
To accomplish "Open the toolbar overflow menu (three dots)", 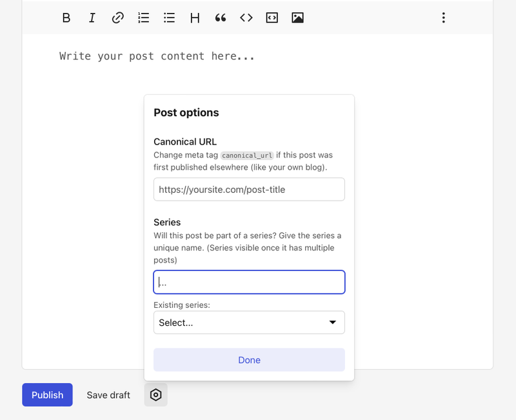I will pos(444,18).
